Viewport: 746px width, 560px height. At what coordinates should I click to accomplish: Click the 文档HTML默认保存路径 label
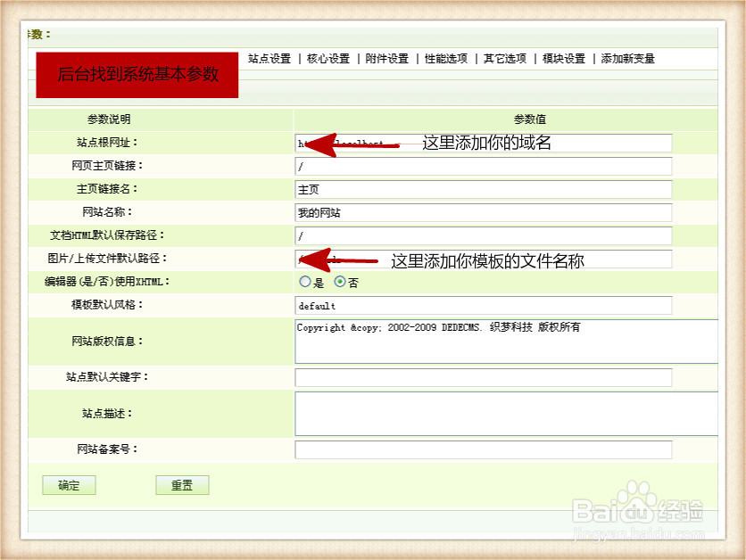point(107,235)
